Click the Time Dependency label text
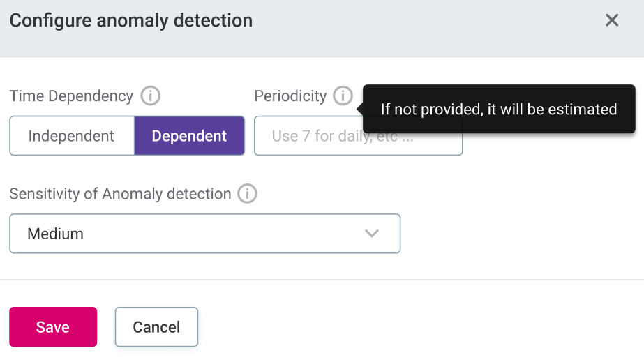The width and height of the screenshot is (644, 362). click(x=71, y=96)
